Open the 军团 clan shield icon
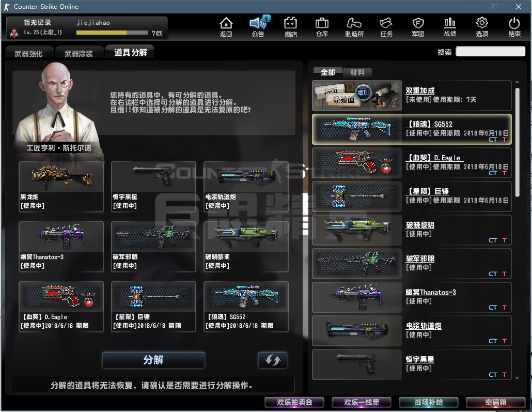 coord(418,27)
